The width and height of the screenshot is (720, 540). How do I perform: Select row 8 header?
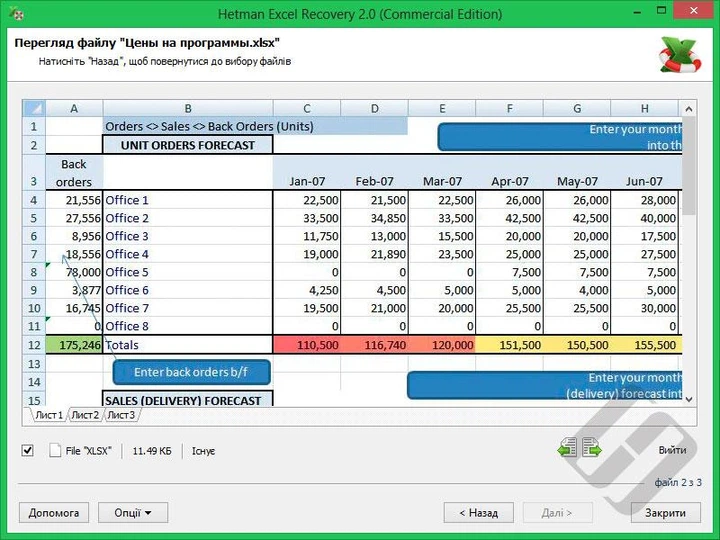pyautogui.click(x=34, y=272)
